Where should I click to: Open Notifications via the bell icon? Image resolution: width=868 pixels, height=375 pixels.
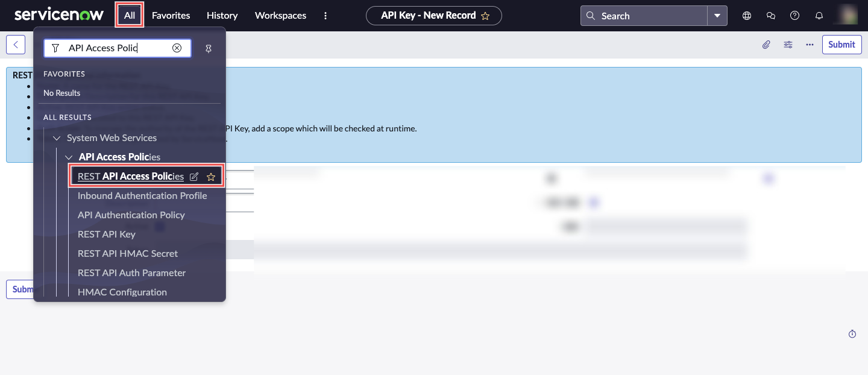[x=819, y=15]
